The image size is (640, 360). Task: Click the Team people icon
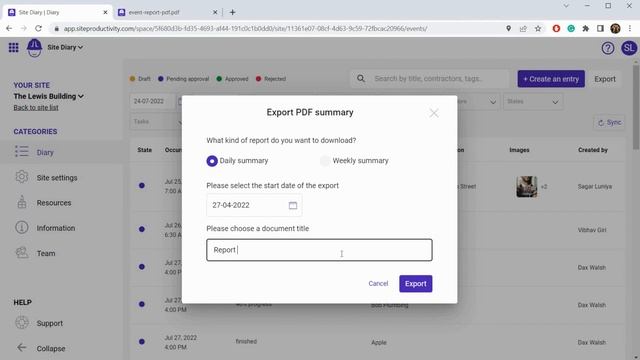pos(22,253)
